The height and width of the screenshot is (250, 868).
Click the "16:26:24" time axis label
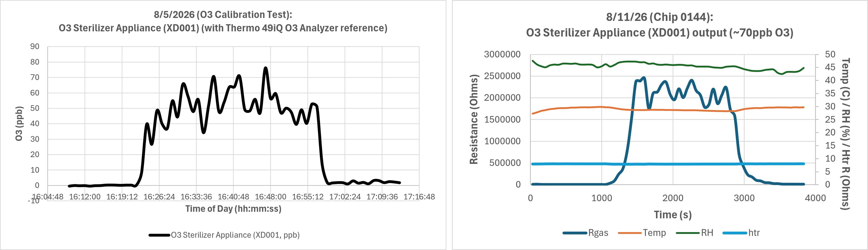point(159,197)
